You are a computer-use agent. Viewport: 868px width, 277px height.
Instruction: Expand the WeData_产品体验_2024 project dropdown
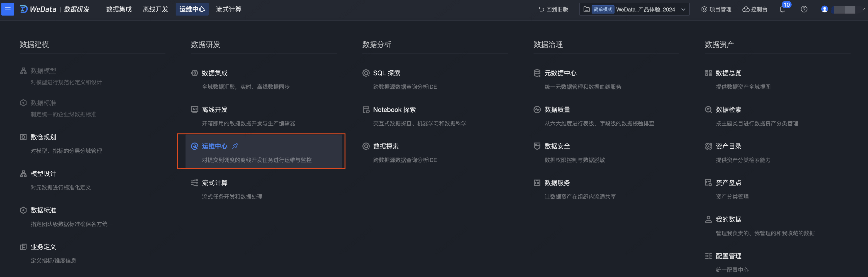pyautogui.click(x=683, y=10)
